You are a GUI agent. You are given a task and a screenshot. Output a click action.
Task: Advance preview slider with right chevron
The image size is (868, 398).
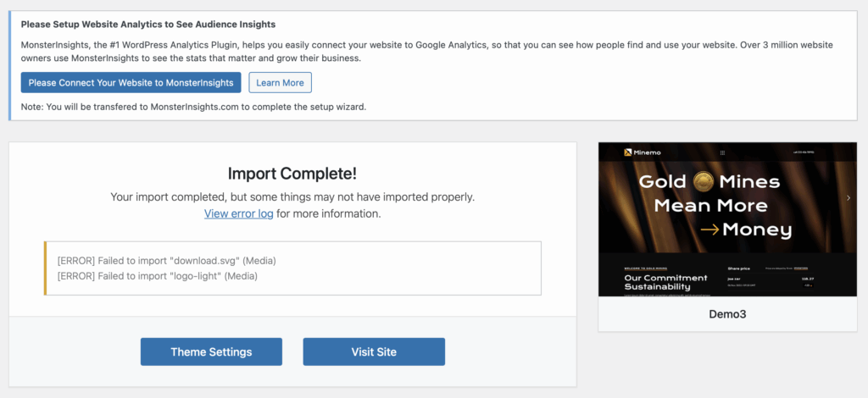click(849, 197)
